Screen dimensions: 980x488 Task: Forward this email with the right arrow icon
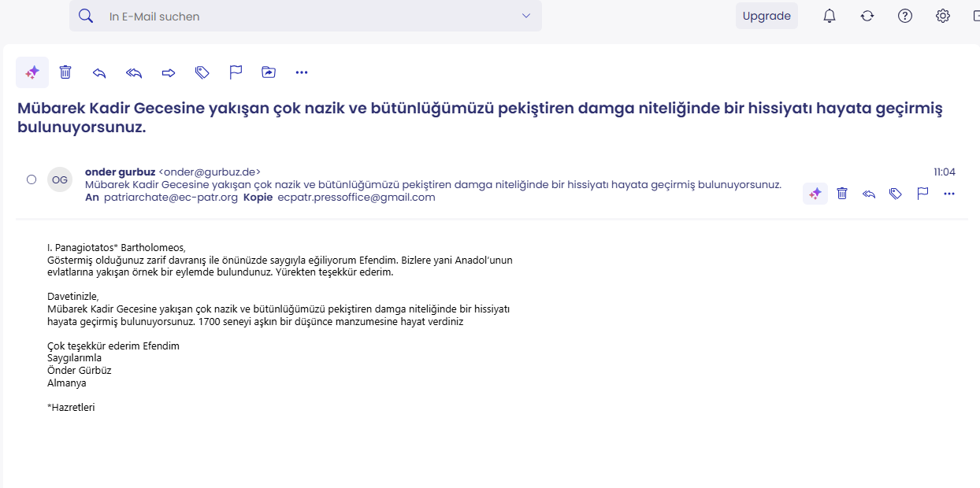click(168, 72)
